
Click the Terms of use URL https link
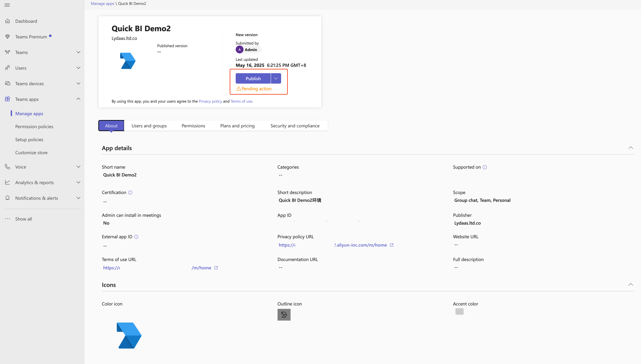coord(157,268)
